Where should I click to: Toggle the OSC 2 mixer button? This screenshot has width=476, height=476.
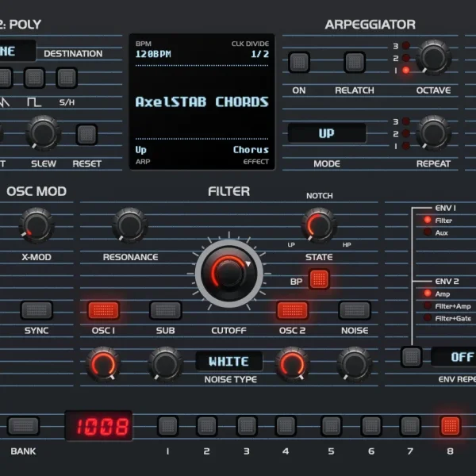(292, 310)
